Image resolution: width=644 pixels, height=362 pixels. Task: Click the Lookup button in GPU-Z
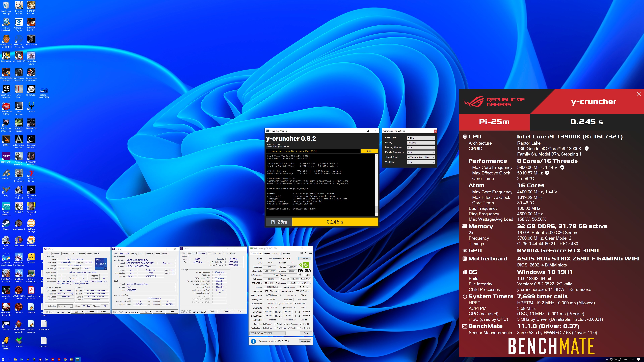(305, 259)
